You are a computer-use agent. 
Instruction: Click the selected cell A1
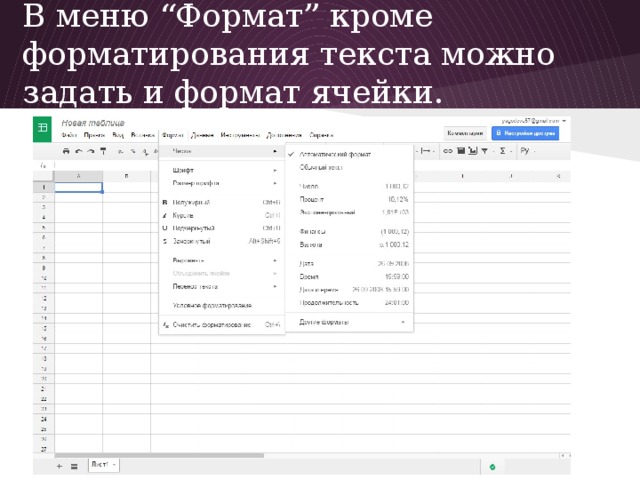(x=78, y=187)
